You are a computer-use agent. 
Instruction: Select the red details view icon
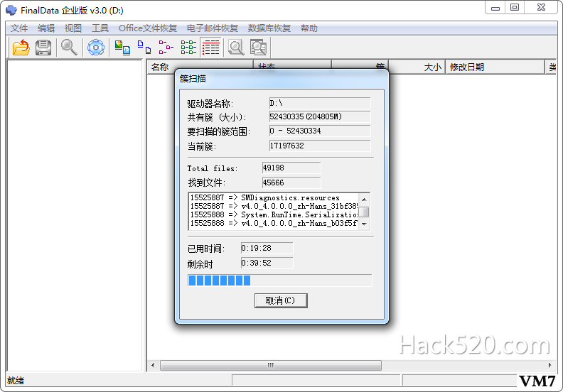pos(210,48)
